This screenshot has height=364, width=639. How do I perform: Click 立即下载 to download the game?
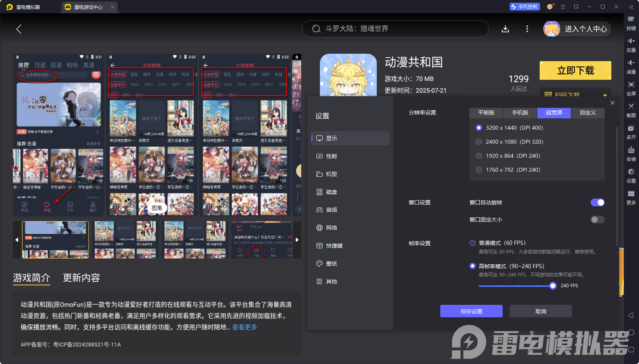pos(575,70)
